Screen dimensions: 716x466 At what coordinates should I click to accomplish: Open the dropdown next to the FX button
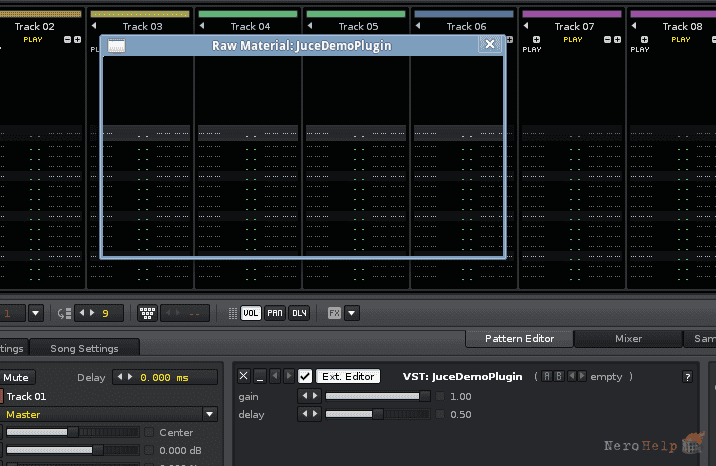352,313
